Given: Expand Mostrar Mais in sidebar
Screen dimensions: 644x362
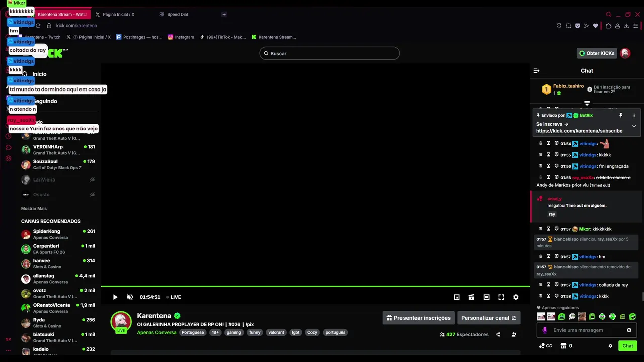Looking at the screenshot, I should [x=34, y=208].
